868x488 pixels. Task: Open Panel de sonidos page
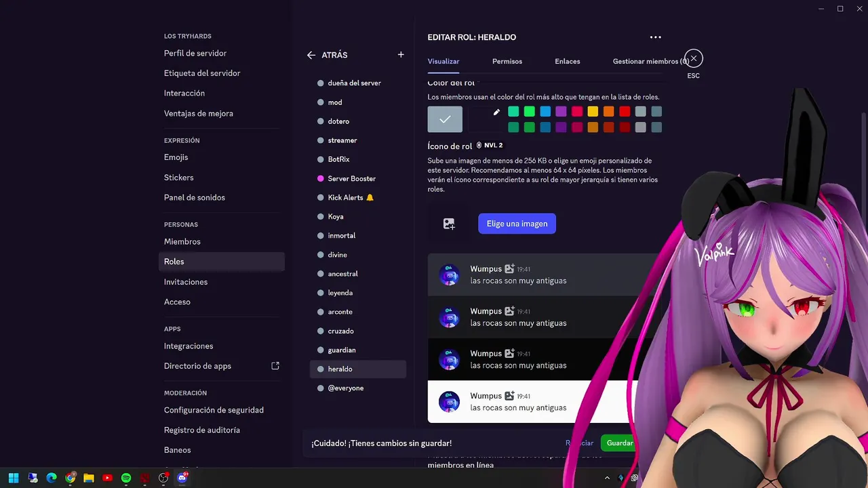tap(222, 197)
